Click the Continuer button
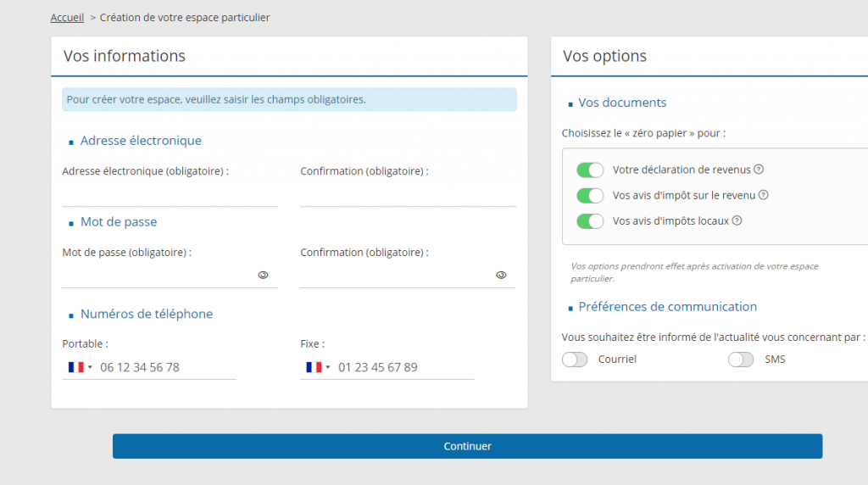This screenshot has width=868, height=485. coord(467,446)
